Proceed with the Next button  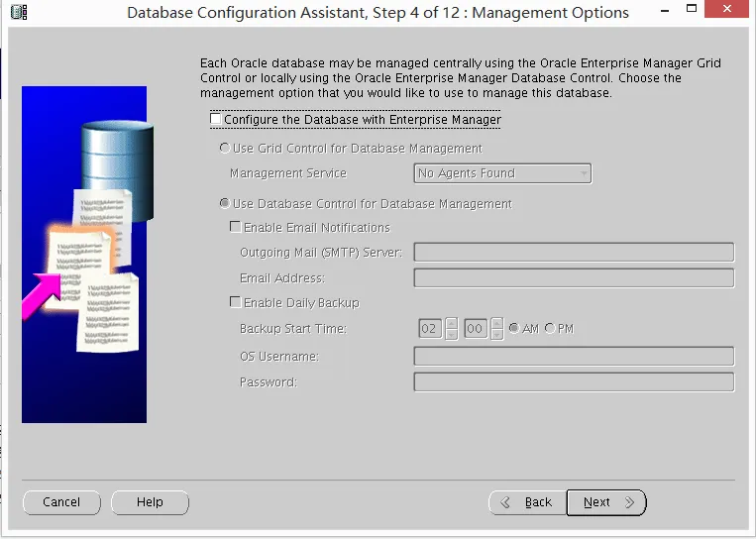pyautogui.click(x=606, y=502)
